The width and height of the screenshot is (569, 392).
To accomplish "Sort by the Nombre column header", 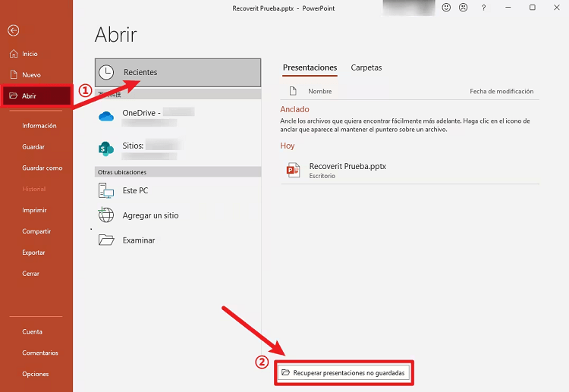I will pos(319,92).
